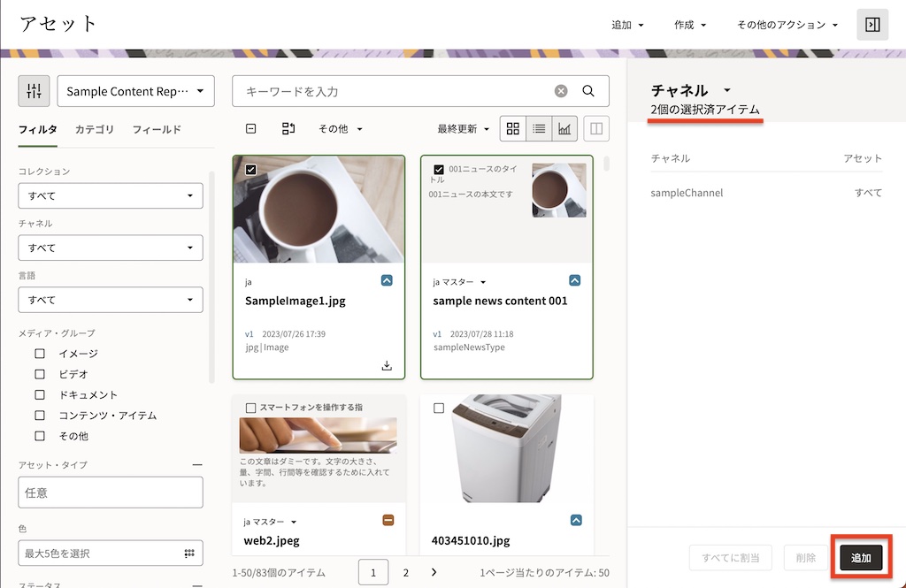Click the filter settings icon button
The height and width of the screenshot is (588, 906).
[x=35, y=91]
